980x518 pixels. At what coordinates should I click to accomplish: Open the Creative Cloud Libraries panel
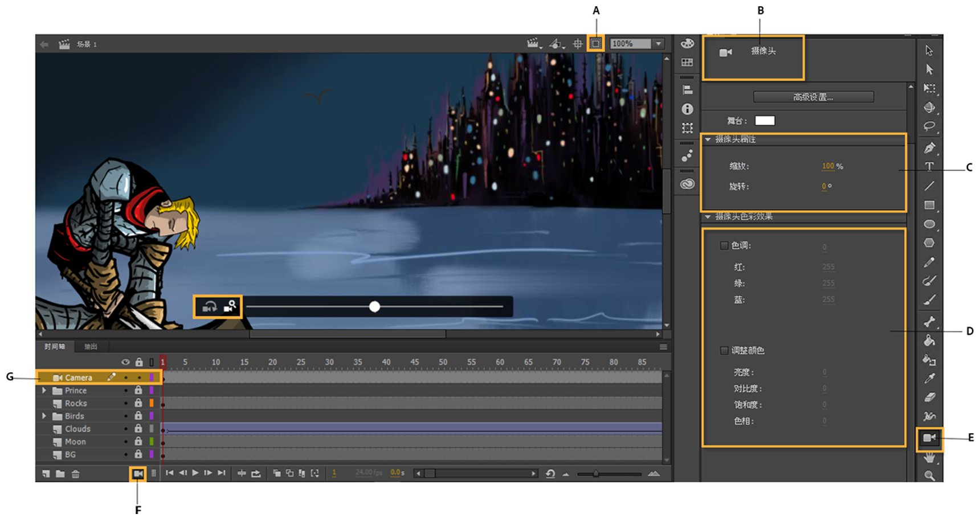pos(687,184)
